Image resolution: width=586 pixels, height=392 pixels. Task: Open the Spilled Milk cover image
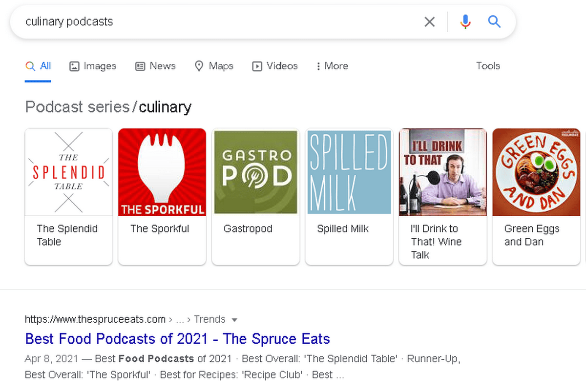349,172
